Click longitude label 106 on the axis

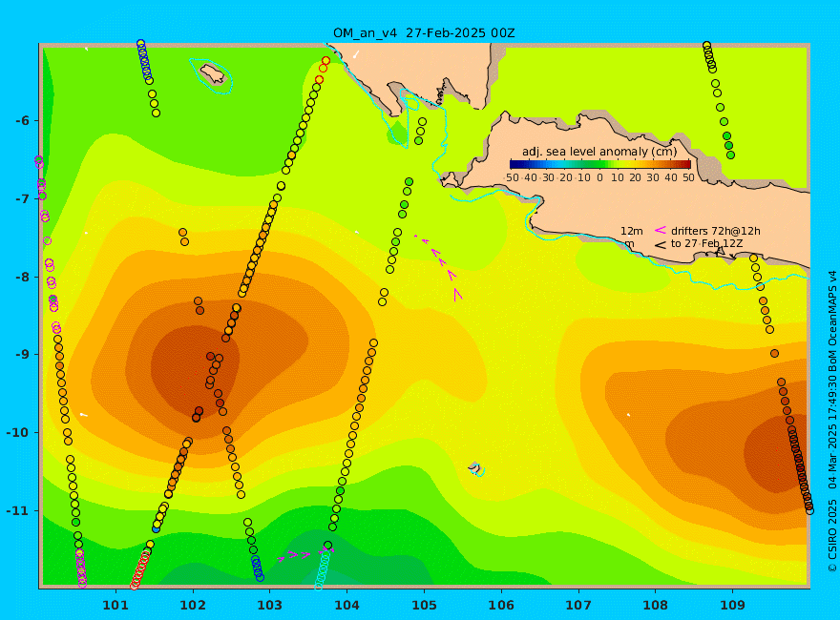[x=501, y=606]
